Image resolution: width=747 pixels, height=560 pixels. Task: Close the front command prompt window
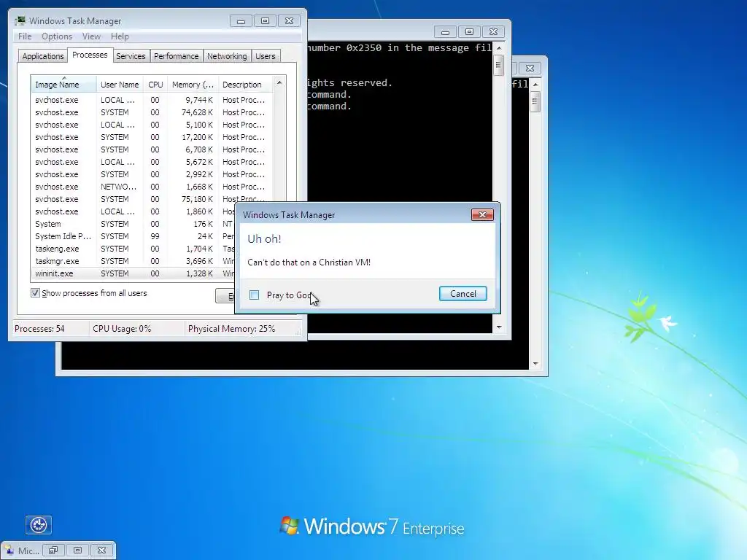coord(493,32)
